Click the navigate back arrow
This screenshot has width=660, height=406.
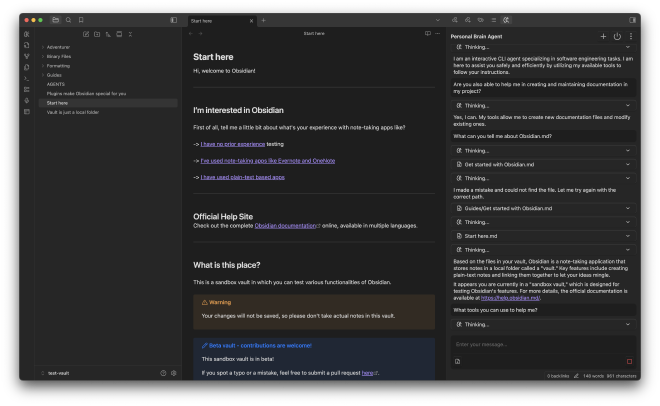coord(190,34)
